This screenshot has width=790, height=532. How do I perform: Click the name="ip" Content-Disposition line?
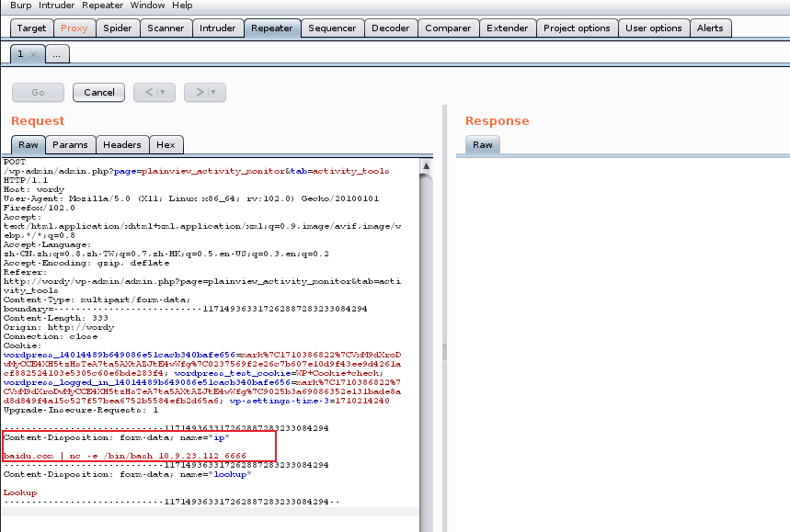click(117, 438)
